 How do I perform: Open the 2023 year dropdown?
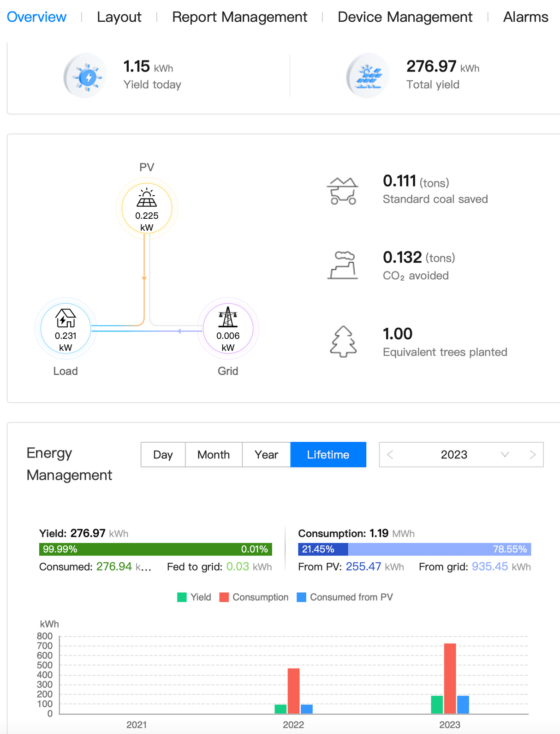pos(505,455)
